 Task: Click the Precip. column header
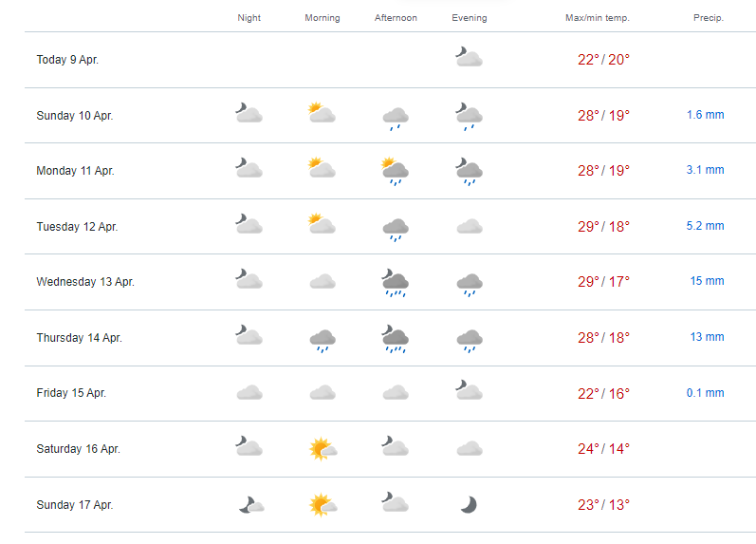709,18
